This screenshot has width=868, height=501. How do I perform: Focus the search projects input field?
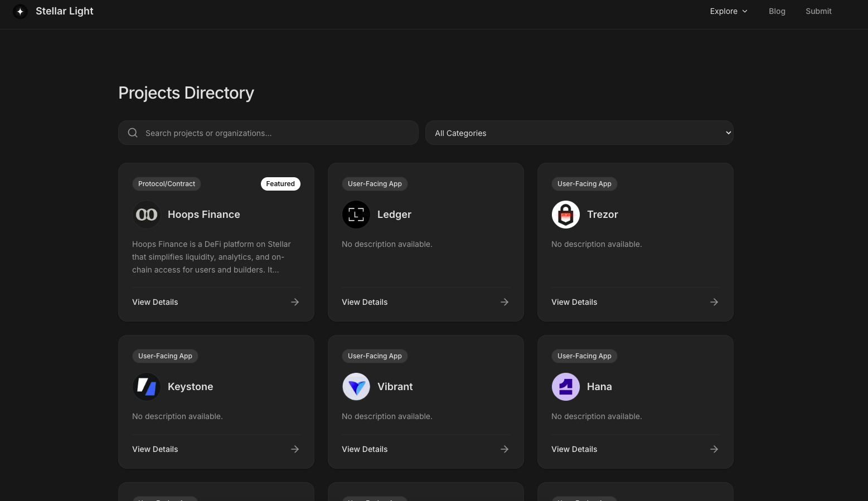[276, 133]
